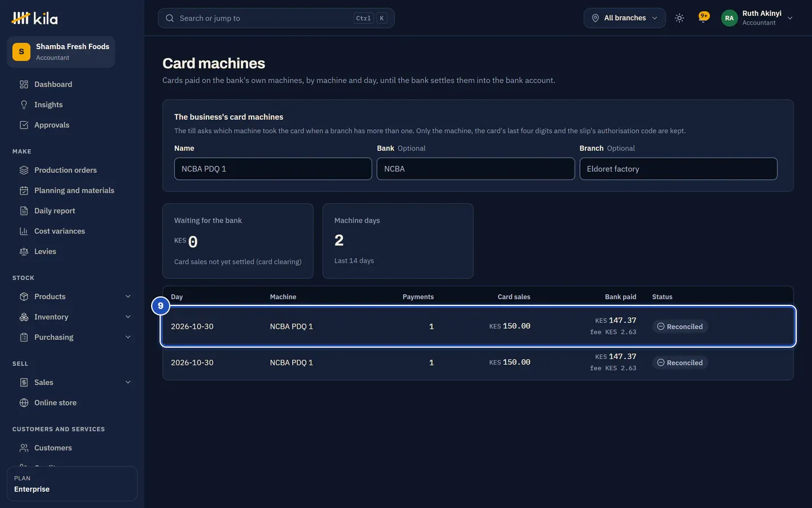
Task: Click the Card machines page heading
Action: (214, 63)
